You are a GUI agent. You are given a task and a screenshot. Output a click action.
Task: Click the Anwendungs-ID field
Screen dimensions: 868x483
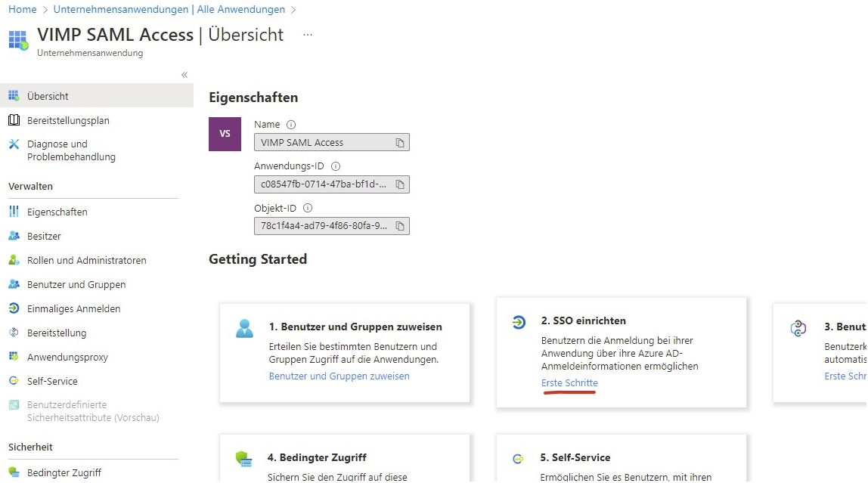pos(332,184)
